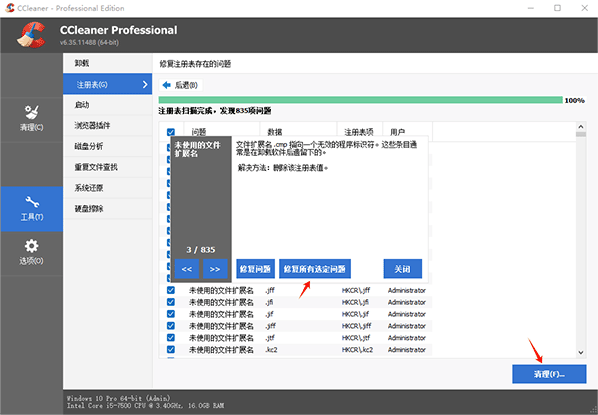Click the 100% progress label
The height and width of the screenshot is (415, 598).
(574, 100)
